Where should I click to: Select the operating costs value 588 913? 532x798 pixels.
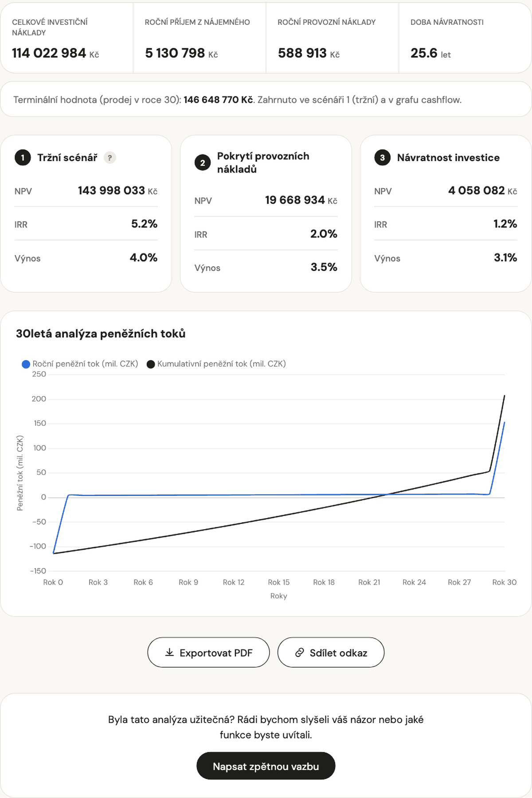[x=302, y=53]
